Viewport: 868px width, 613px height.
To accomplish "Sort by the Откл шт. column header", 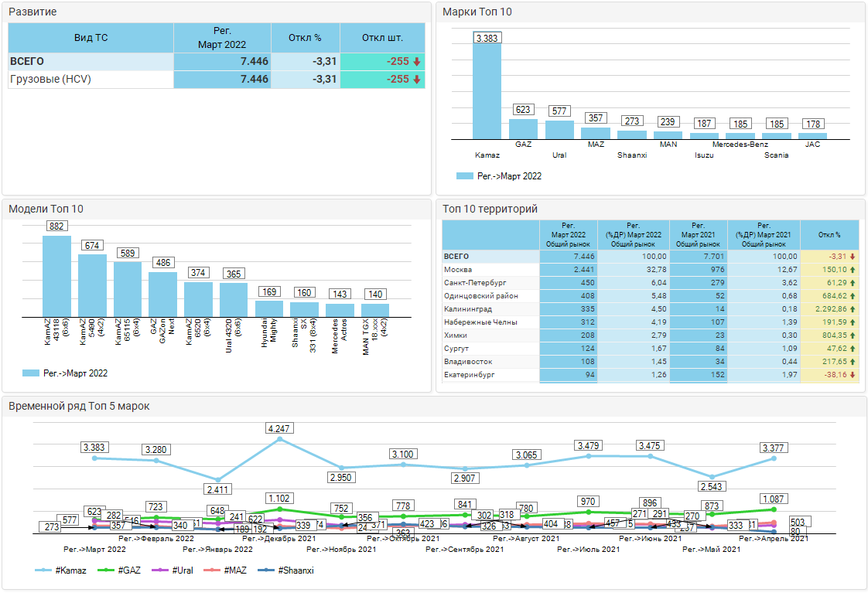I will click(382, 38).
